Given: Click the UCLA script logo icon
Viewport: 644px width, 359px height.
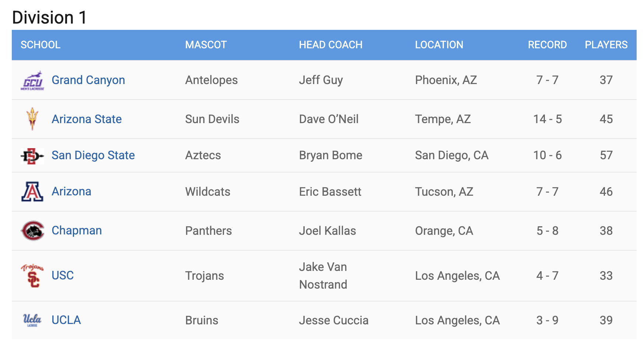Looking at the screenshot, I should point(32,320).
